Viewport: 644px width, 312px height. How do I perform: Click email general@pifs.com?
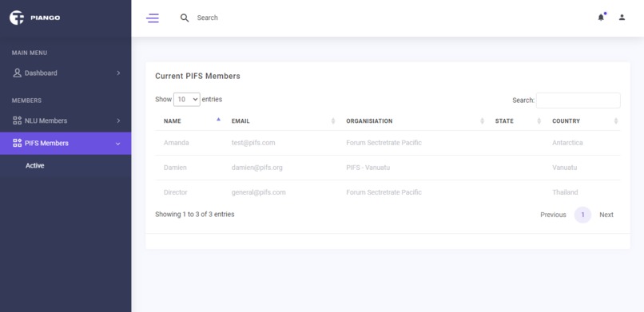(x=259, y=192)
